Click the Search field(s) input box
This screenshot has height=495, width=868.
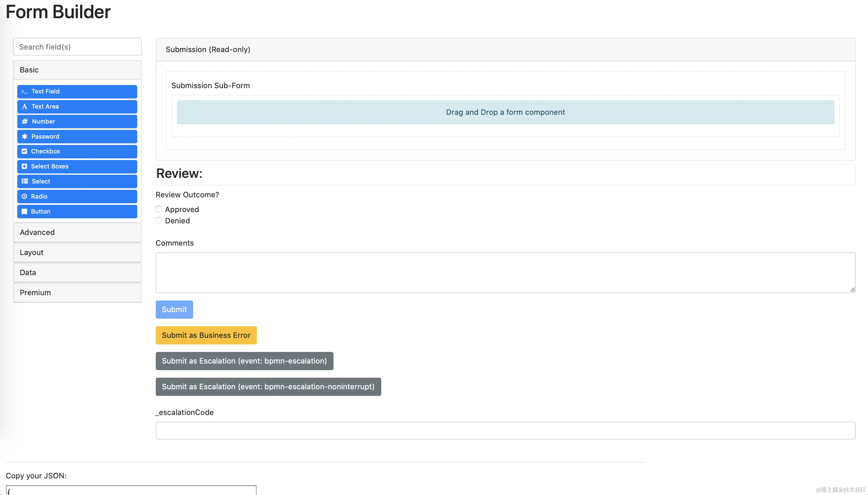pos(77,46)
